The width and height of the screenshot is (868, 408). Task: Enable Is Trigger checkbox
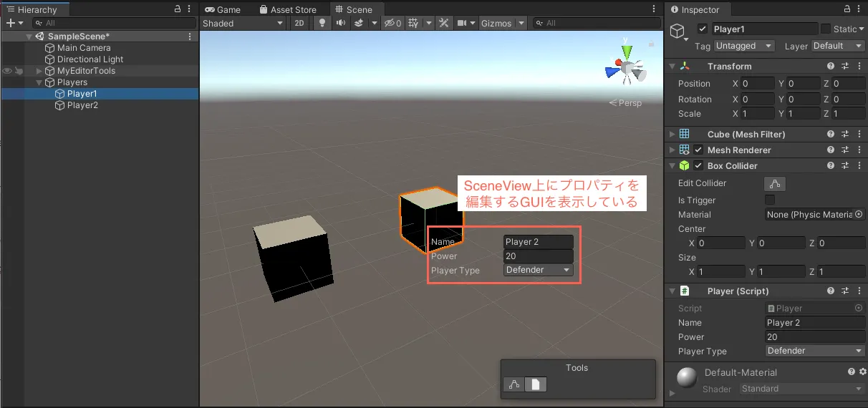click(770, 200)
